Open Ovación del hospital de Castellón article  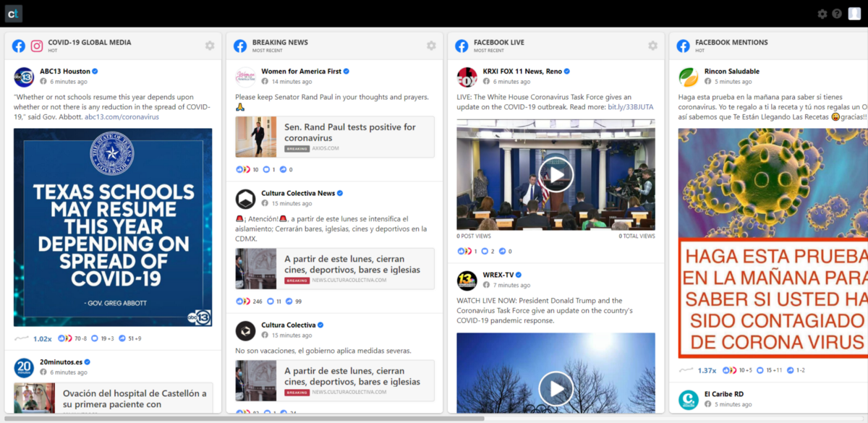point(114,398)
